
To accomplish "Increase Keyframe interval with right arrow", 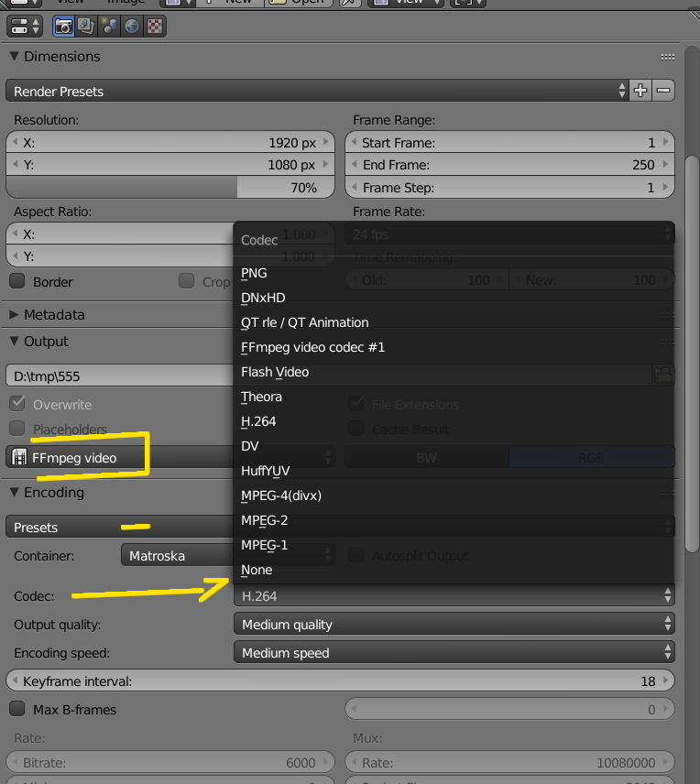I will tap(665, 681).
